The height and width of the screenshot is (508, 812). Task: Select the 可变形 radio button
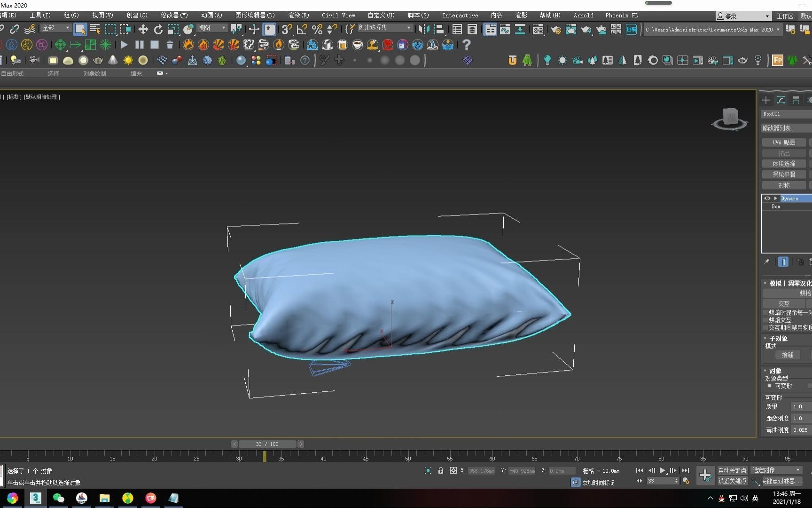point(769,386)
